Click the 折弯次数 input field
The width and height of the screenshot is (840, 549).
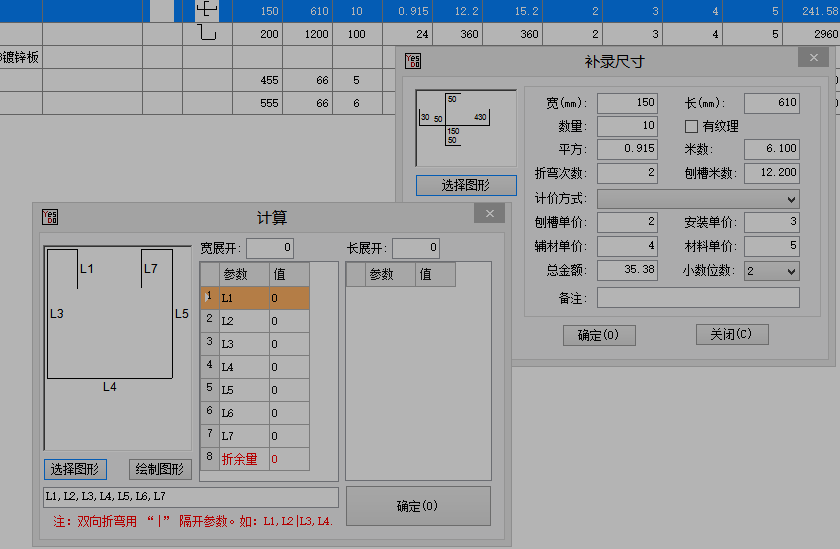[x=627, y=173]
